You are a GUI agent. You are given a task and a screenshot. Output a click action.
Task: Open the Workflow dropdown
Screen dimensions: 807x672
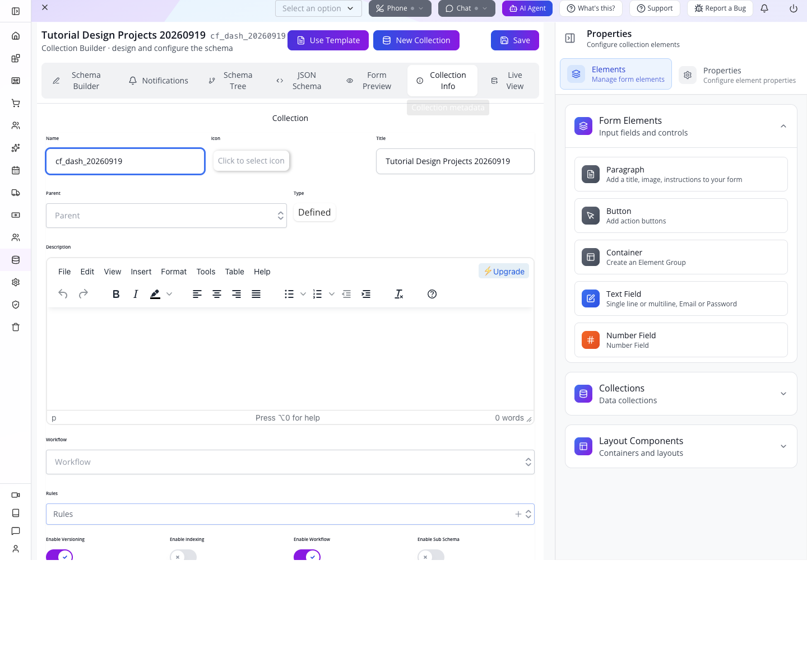tap(290, 462)
